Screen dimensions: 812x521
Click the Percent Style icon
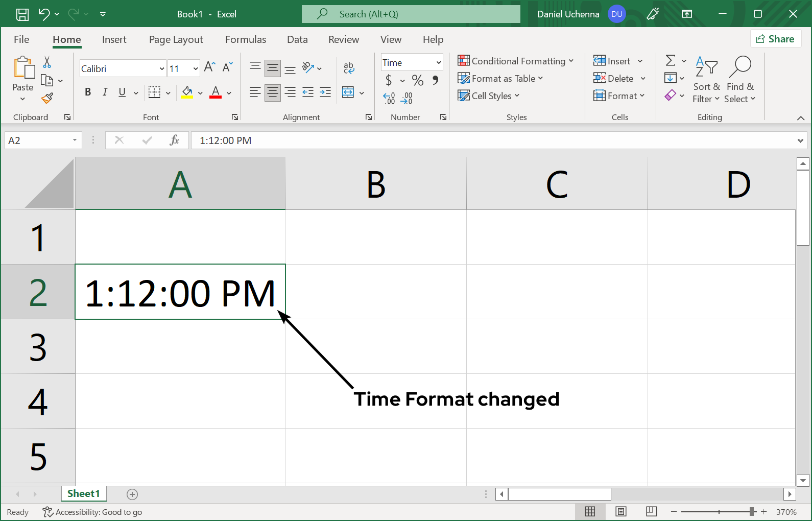click(x=417, y=80)
